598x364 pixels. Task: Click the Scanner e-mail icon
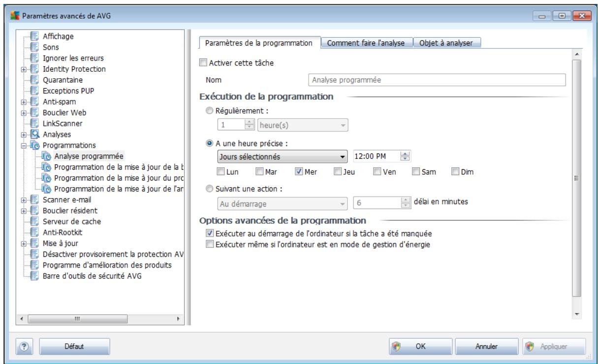33,200
